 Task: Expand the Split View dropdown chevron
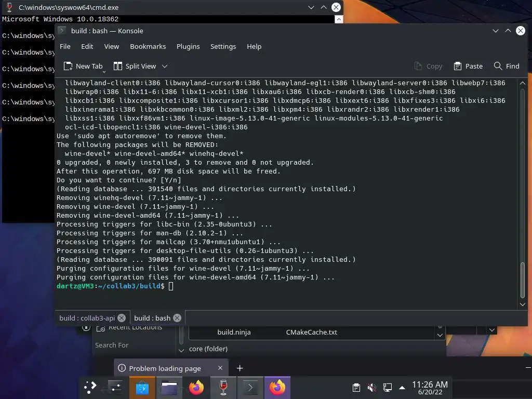(x=165, y=66)
